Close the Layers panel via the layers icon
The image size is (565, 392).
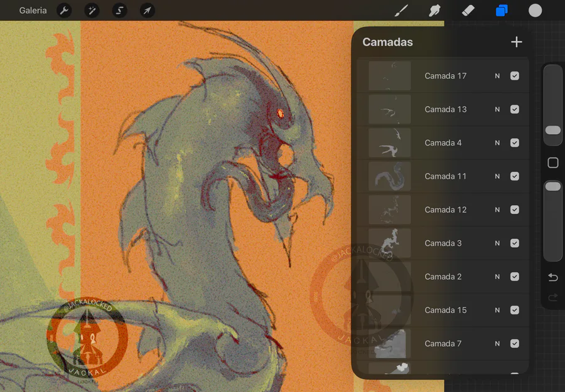502,11
